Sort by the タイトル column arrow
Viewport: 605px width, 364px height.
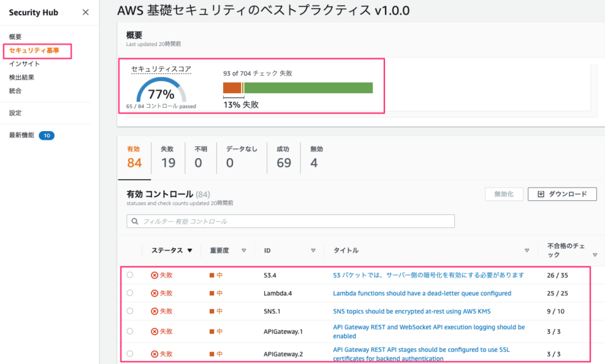coord(527,251)
